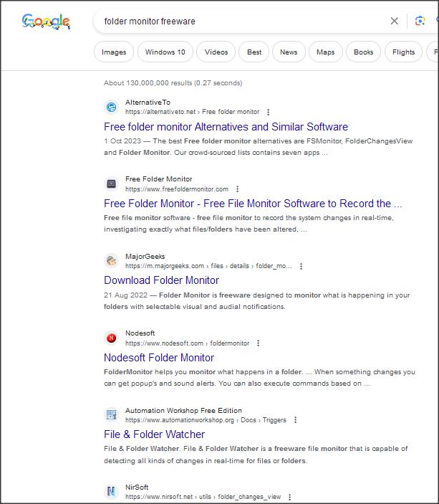Click the www.automationworkshop.org URL breadcrumb
The height and width of the screenshot is (504, 439).
[x=206, y=420]
